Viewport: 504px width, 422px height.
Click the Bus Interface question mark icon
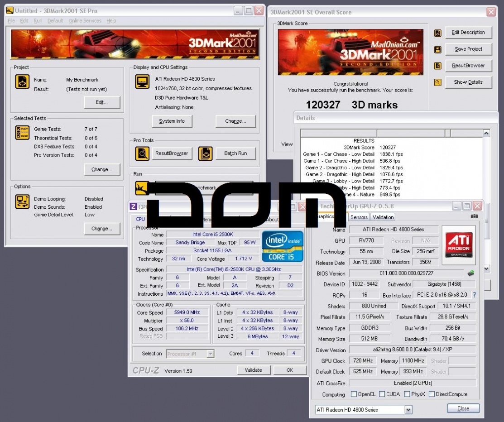point(474,295)
